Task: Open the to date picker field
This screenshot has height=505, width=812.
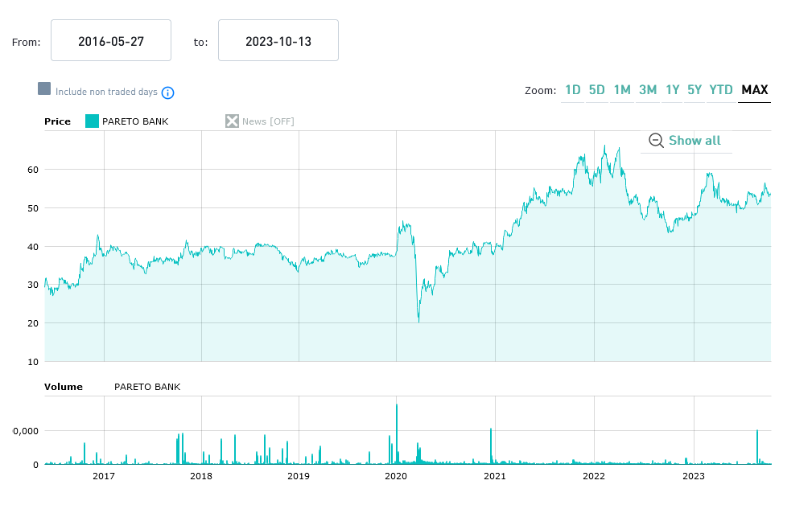Action: coord(278,41)
